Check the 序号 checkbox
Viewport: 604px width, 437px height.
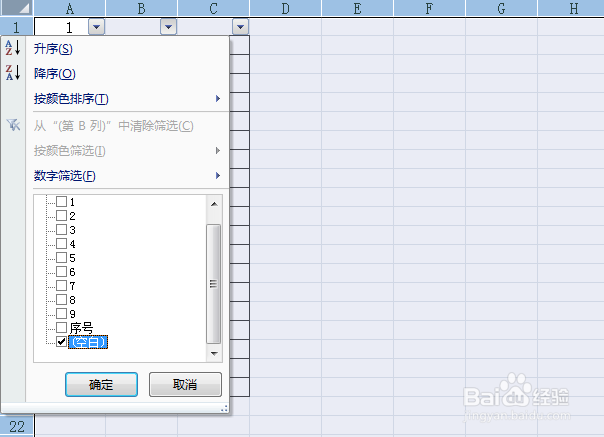(x=62, y=328)
